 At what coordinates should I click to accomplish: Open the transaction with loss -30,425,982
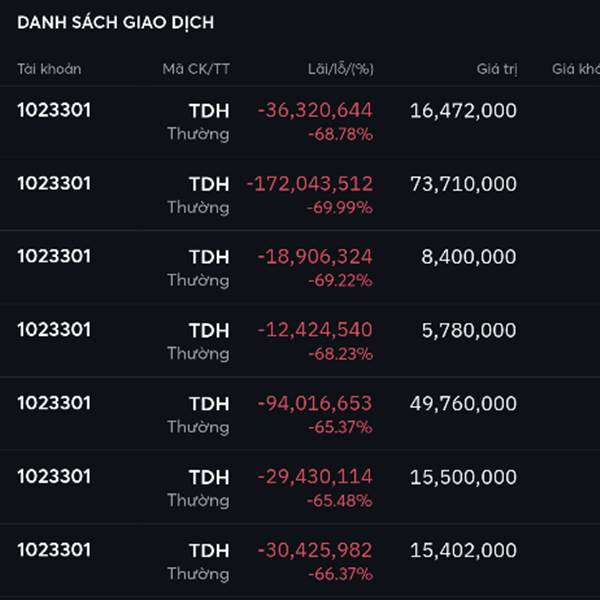pos(300,561)
